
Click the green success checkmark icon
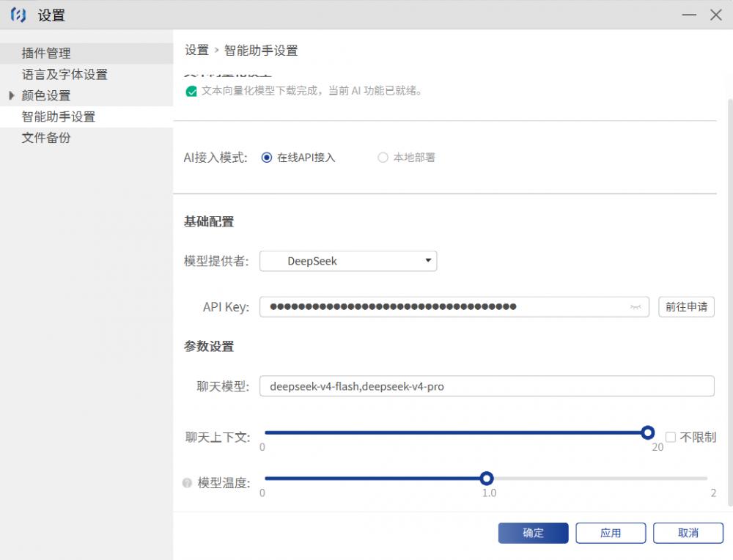pos(191,91)
